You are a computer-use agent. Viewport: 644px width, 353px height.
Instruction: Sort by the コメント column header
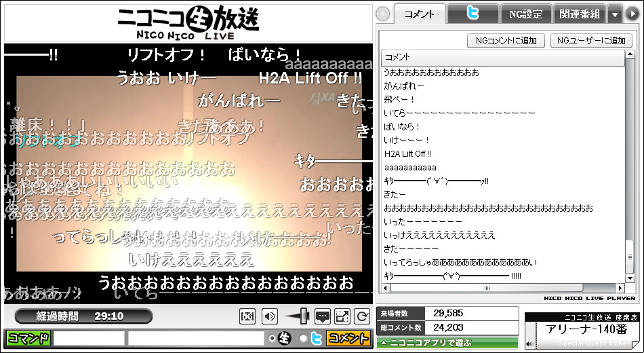click(x=503, y=57)
